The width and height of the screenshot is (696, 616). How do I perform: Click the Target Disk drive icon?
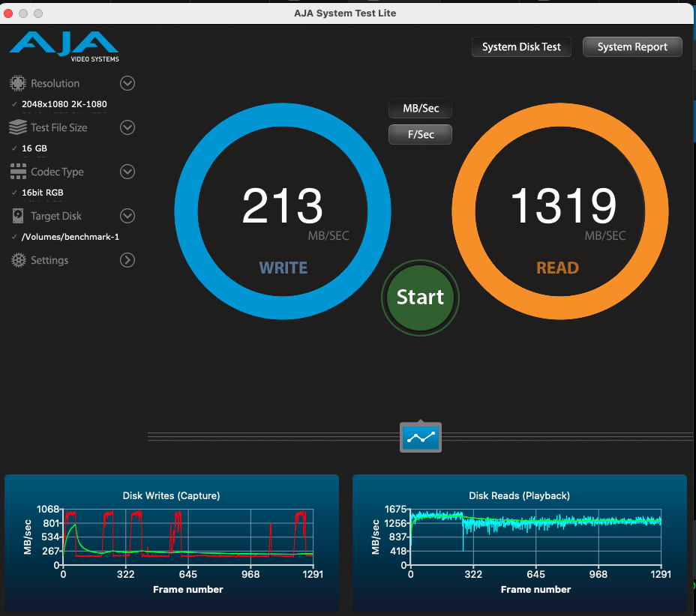click(18, 216)
